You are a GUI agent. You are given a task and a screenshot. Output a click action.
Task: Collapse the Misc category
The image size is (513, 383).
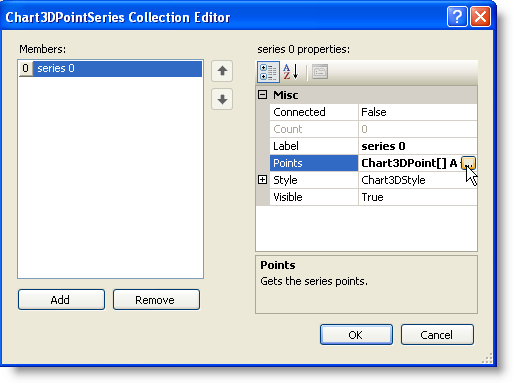(x=263, y=95)
